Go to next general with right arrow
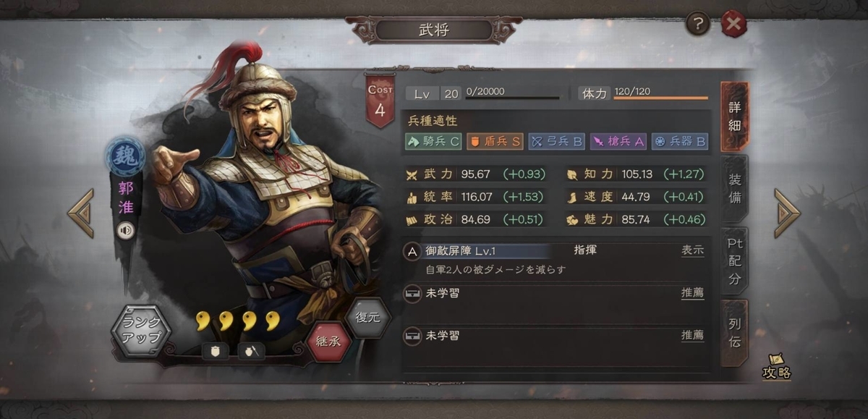The width and height of the screenshot is (868, 419). (x=786, y=213)
